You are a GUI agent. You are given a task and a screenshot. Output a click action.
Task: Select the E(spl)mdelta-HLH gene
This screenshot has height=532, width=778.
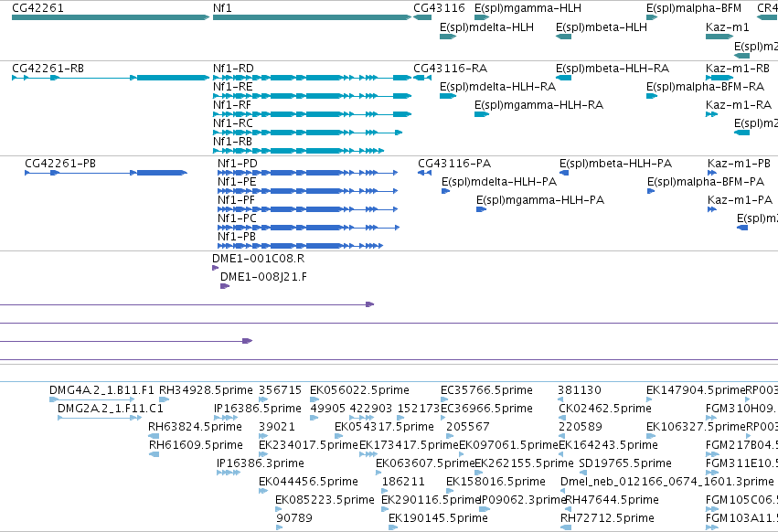[x=448, y=37]
